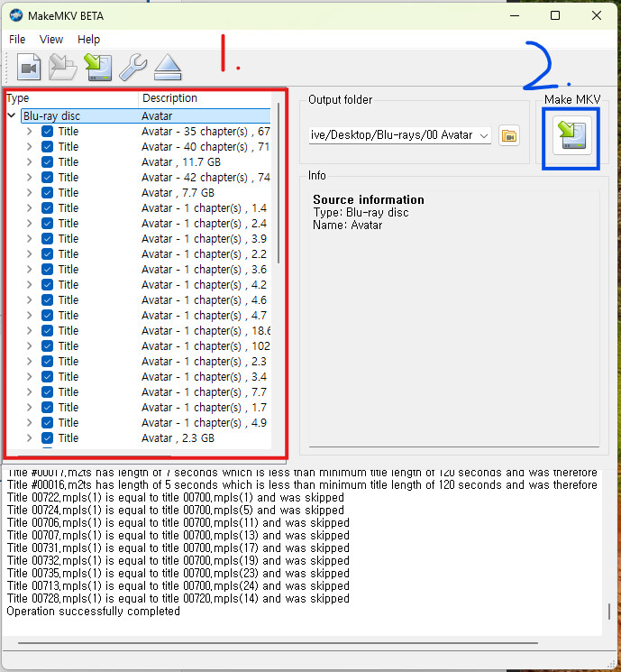Viewport: 621px width, 672px height.
Task: Expand the Avatar 2.3 GB title
Action: pos(29,438)
